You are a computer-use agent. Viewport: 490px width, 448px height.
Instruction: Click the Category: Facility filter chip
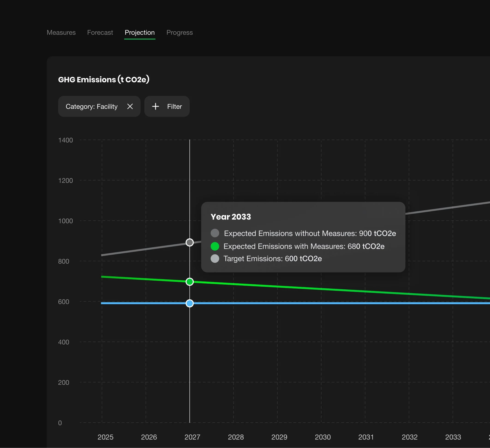click(99, 107)
